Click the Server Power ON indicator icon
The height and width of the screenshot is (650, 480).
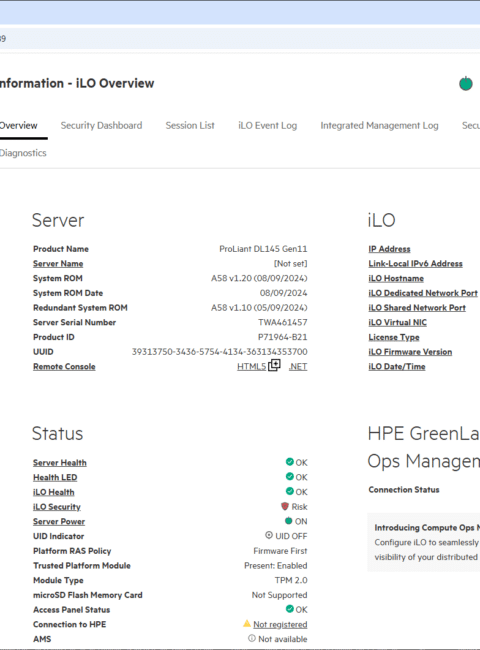coord(289,521)
